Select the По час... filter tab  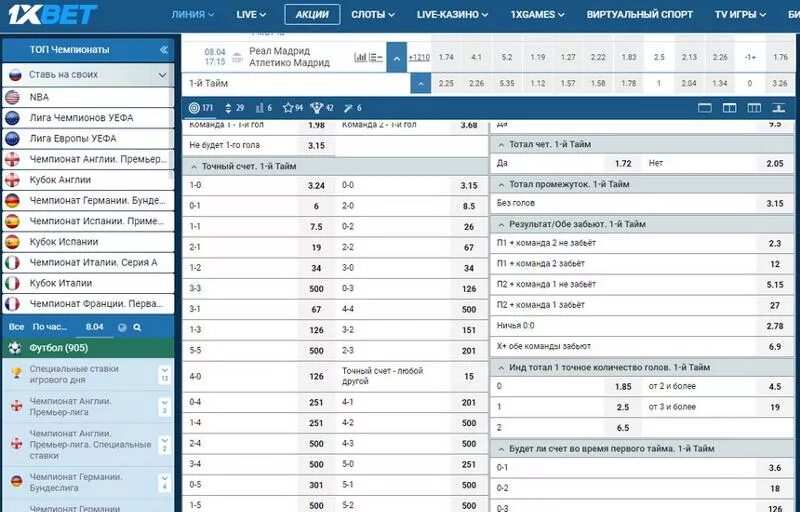pos(49,327)
